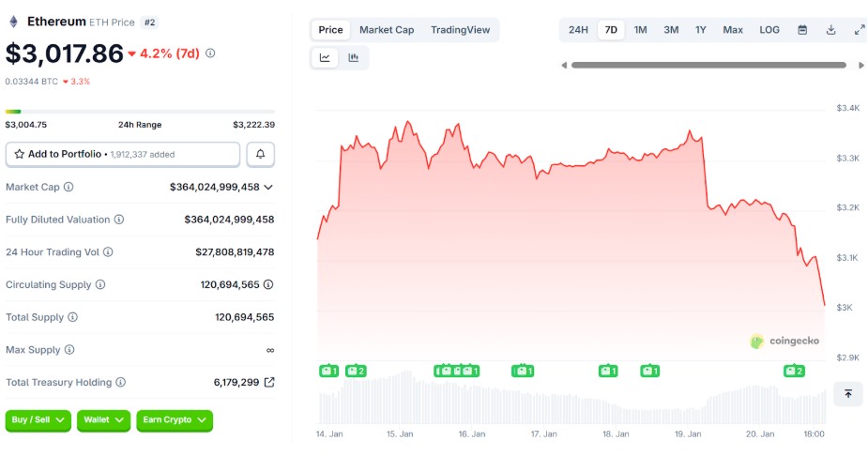Viewport: 868px width, 456px height.
Task: Switch to the TradingView tab
Action: click(460, 30)
